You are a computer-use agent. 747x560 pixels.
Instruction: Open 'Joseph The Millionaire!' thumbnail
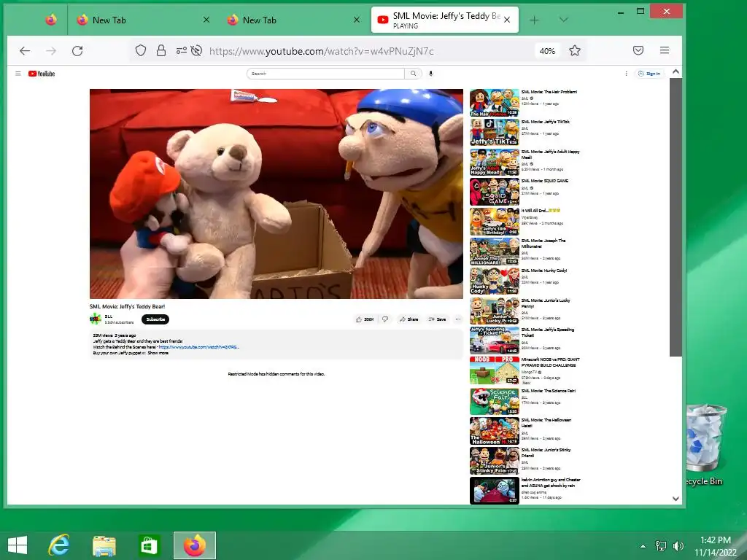click(x=494, y=252)
